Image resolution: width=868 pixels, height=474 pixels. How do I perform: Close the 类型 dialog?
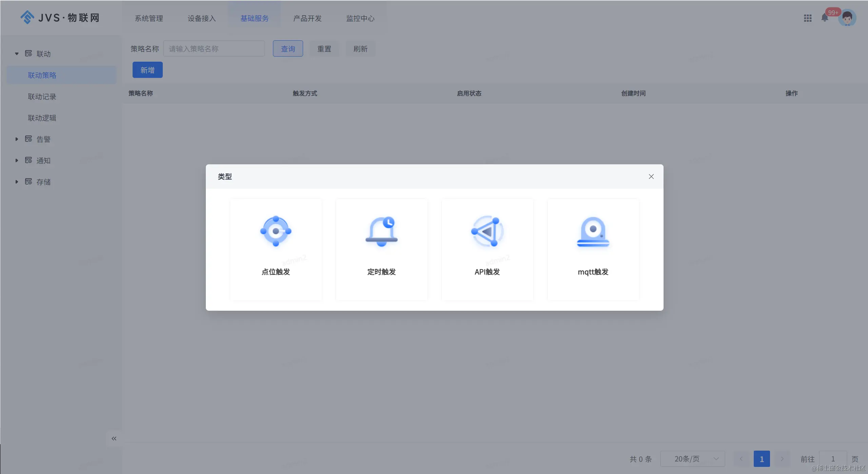click(651, 177)
